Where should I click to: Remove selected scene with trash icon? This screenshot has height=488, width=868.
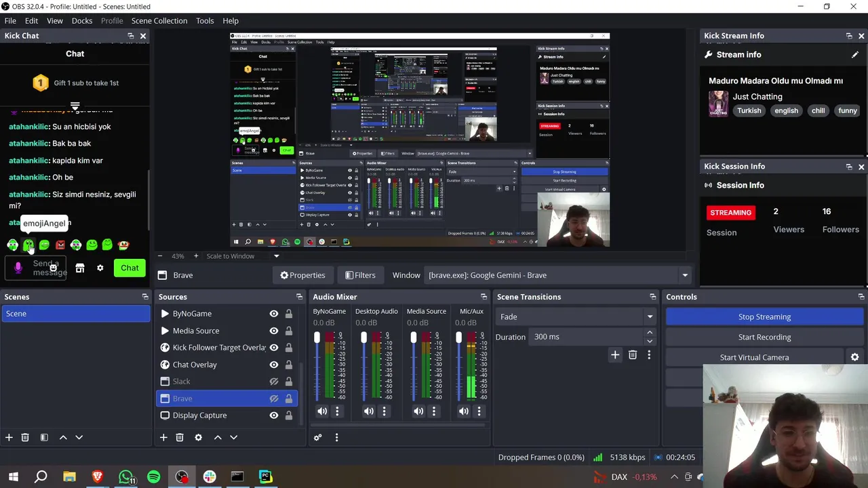click(x=25, y=437)
